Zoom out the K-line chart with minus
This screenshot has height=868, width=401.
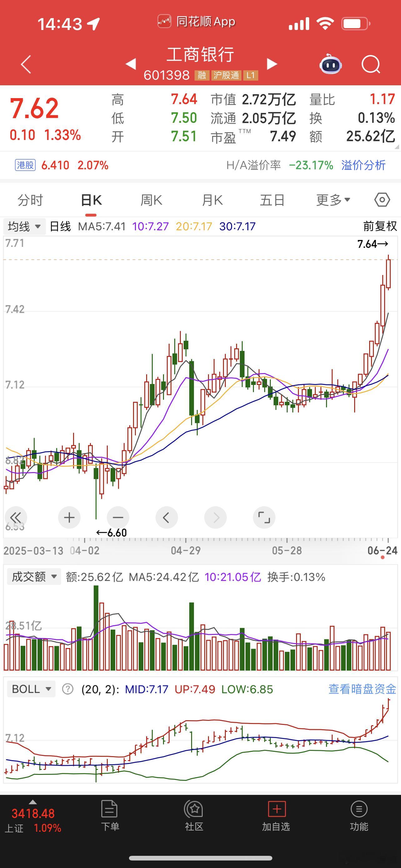(x=118, y=517)
